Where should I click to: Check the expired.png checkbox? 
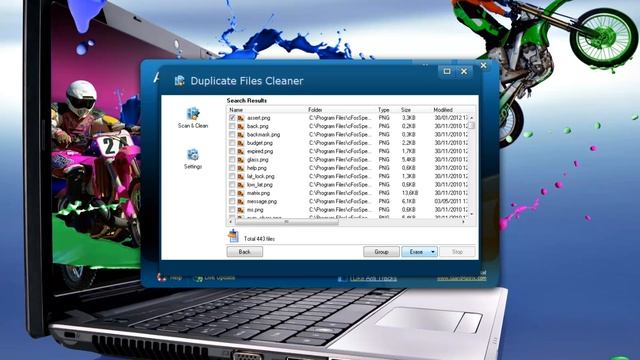232,151
